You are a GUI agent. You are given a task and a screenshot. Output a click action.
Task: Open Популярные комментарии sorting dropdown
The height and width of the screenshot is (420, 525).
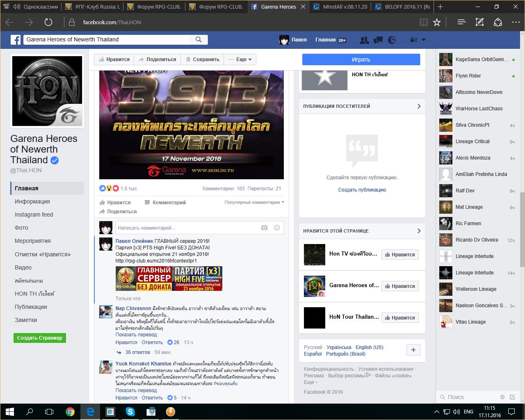pos(254,202)
